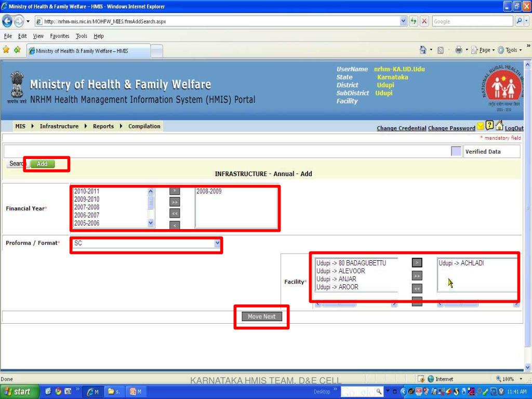Log out using the LogOut link
Image resolution: width=532 pixels, height=399 pixels.
coord(514,128)
